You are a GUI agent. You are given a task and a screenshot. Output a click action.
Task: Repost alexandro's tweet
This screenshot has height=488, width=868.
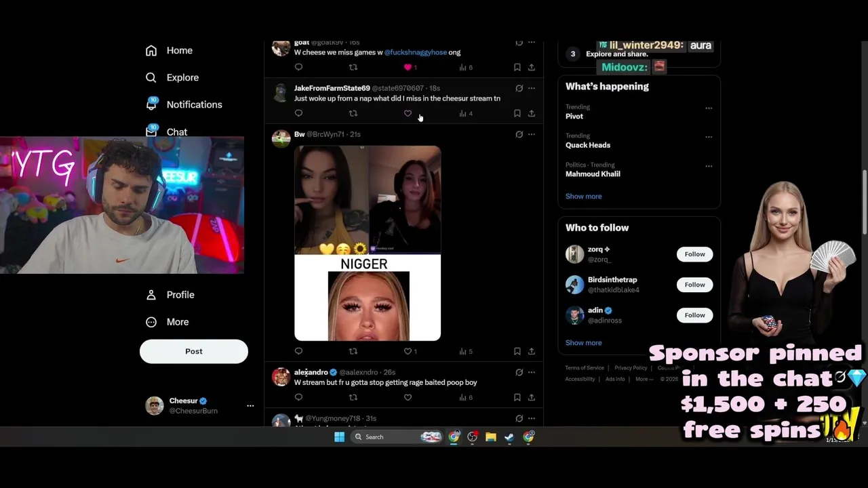coord(353,397)
